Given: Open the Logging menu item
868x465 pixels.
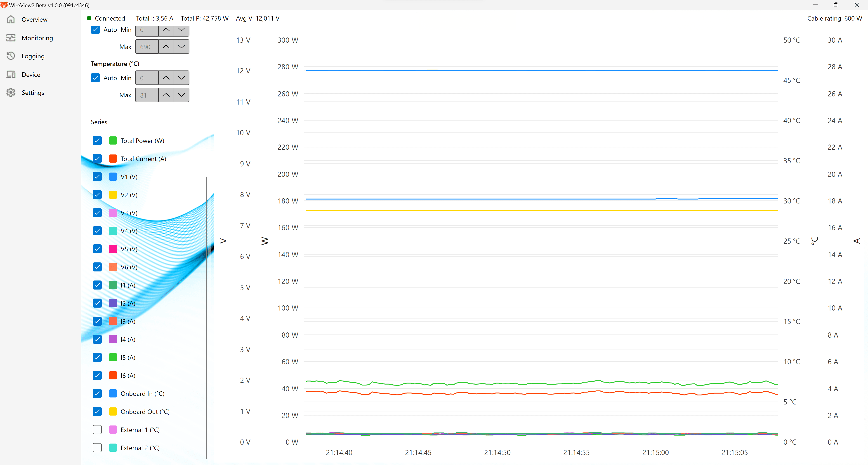Looking at the screenshot, I should pos(33,56).
